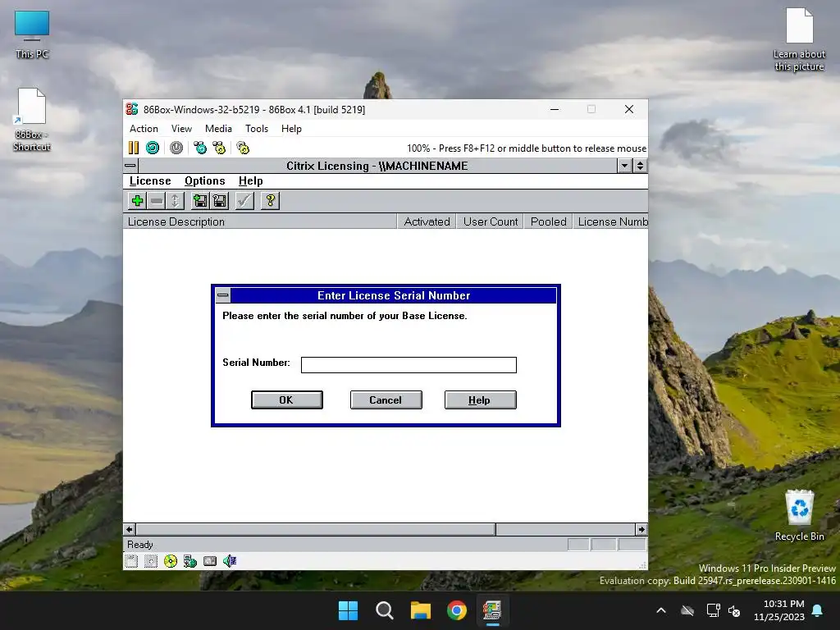This screenshot has width=840, height=630.
Task: Click Cancel in serial number dialog
Action: (x=386, y=400)
